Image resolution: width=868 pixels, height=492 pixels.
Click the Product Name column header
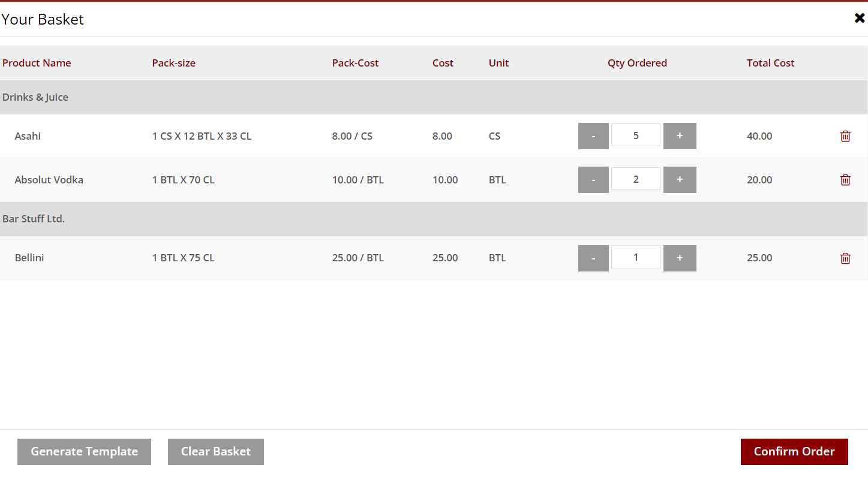click(37, 63)
